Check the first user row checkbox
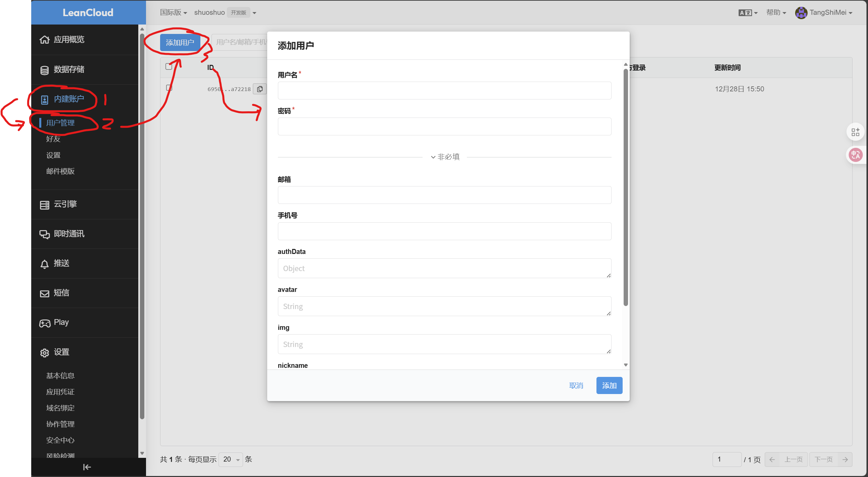This screenshot has height=477, width=868. click(169, 88)
